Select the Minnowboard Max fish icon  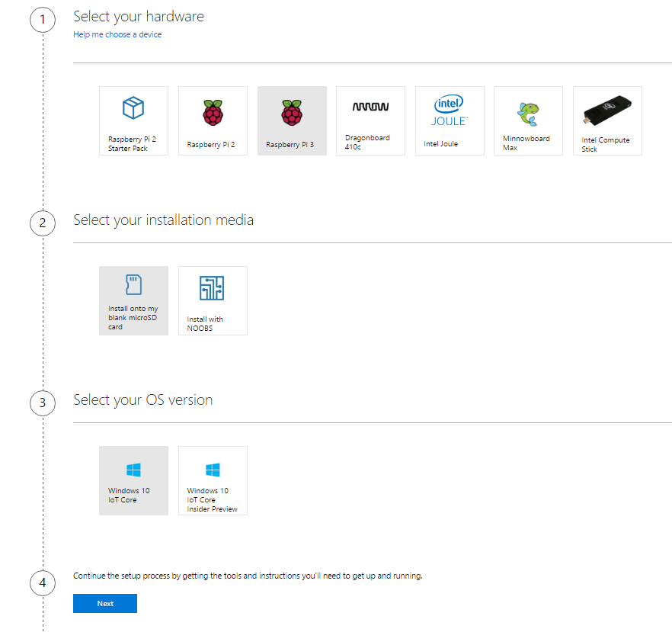pyautogui.click(x=528, y=114)
